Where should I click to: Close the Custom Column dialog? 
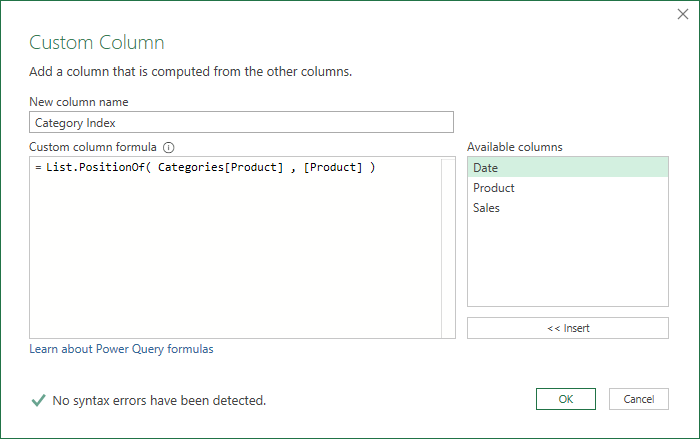coord(683,14)
